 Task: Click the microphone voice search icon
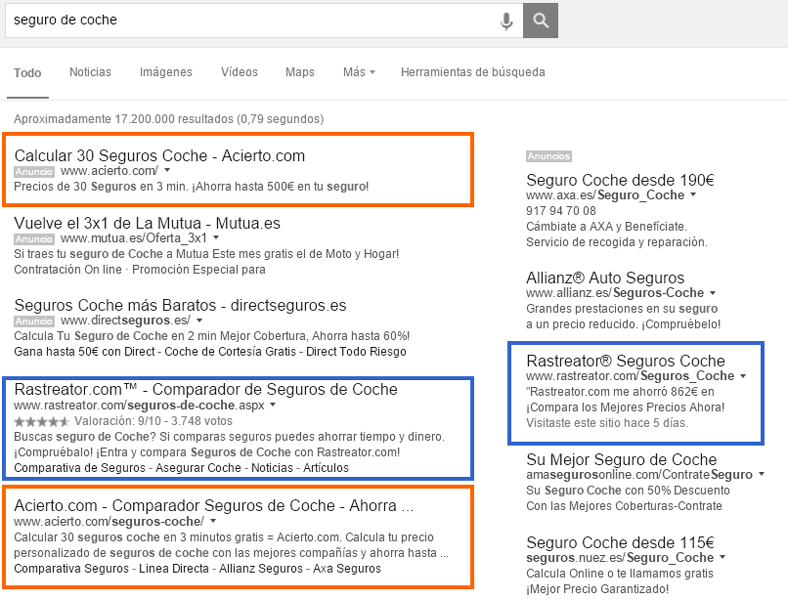click(x=506, y=21)
